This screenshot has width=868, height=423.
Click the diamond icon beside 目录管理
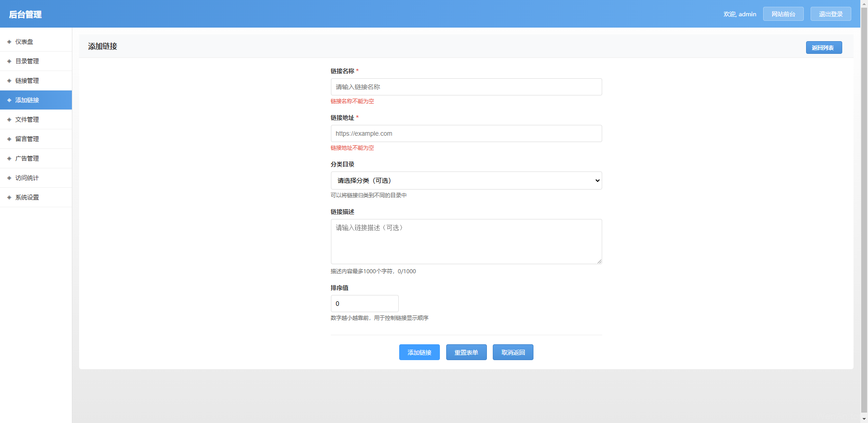9,61
